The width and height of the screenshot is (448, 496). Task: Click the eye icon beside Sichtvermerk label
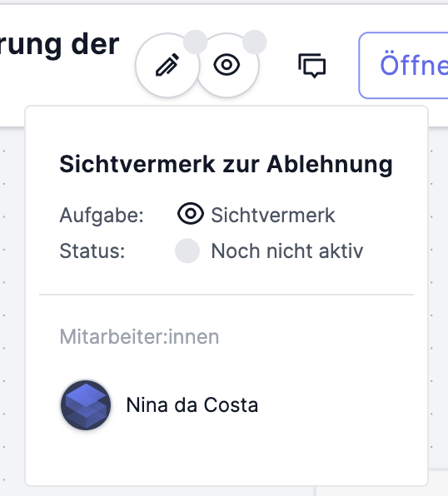pos(191,214)
